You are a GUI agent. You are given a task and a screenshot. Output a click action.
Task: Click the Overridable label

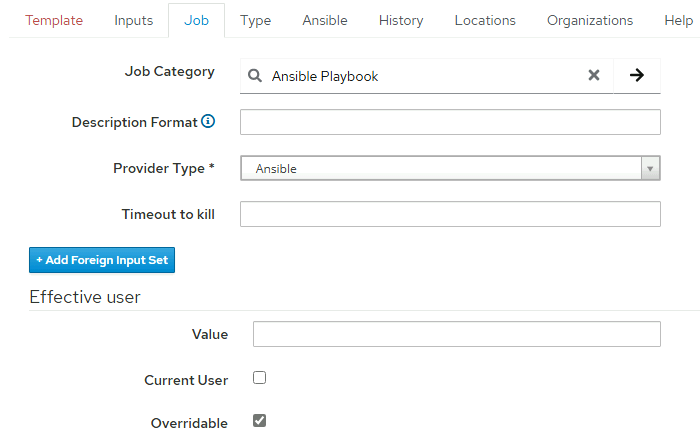click(x=189, y=423)
